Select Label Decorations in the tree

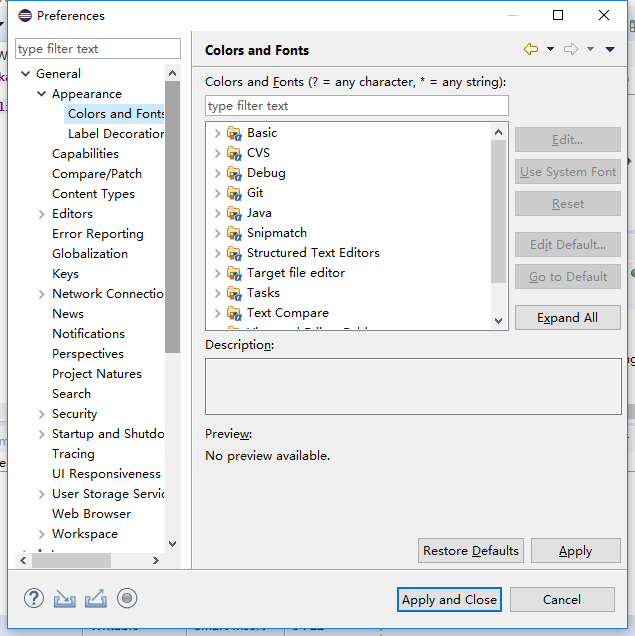tap(116, 133)
